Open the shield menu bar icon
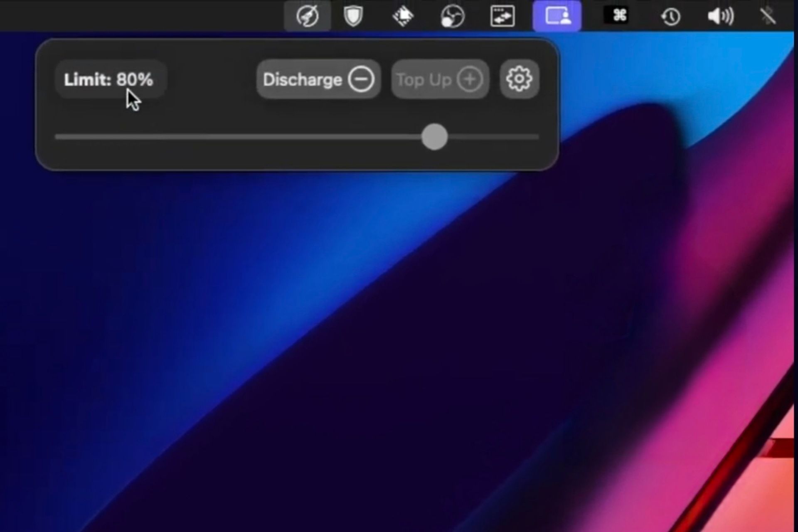The height and width of the screenshot is (532, 798). 353,16
